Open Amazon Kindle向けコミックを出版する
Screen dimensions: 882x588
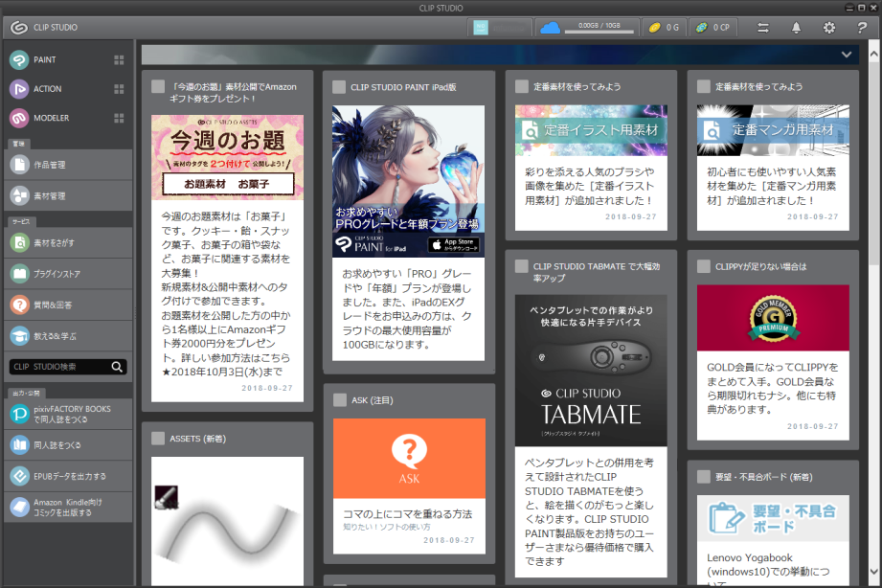(x=68, y=507)
